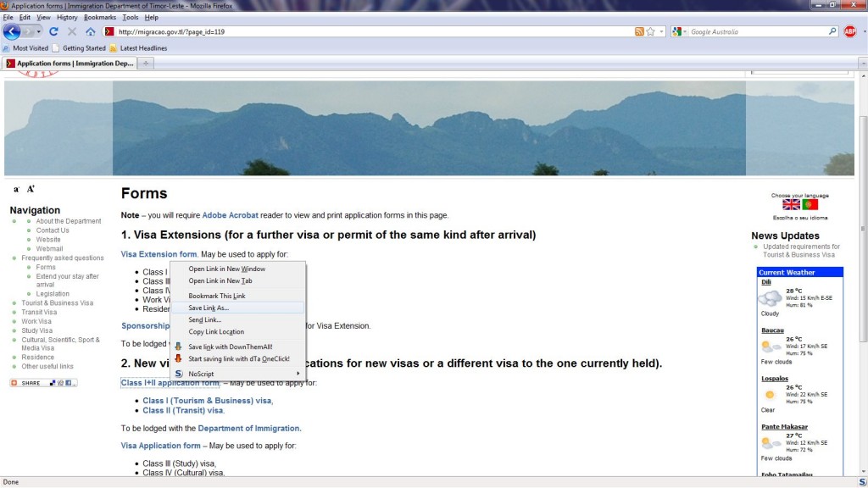Click the NoScript status bar icon
Screen dimensions: 868x488
pyautogui.click(x=862, y=482)
